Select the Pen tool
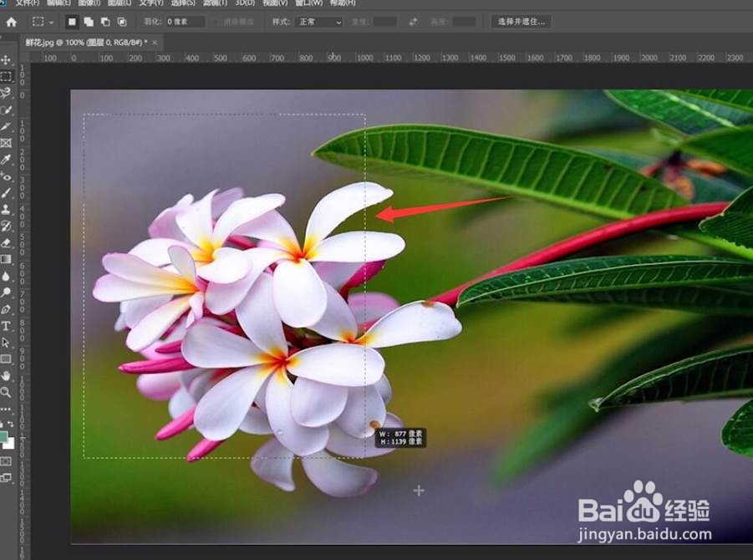 (x=6, y=309)
